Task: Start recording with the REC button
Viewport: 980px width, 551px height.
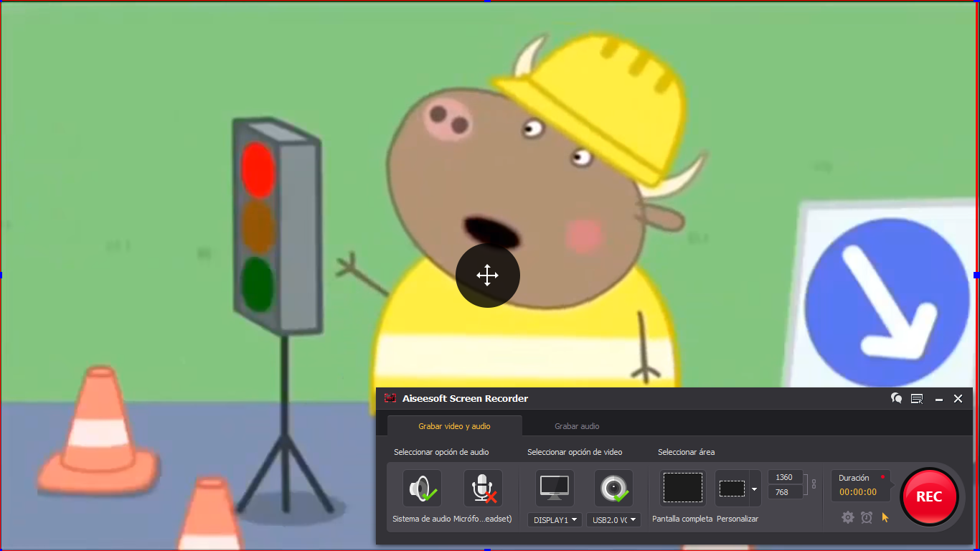Action: click(x=929, y=497)
